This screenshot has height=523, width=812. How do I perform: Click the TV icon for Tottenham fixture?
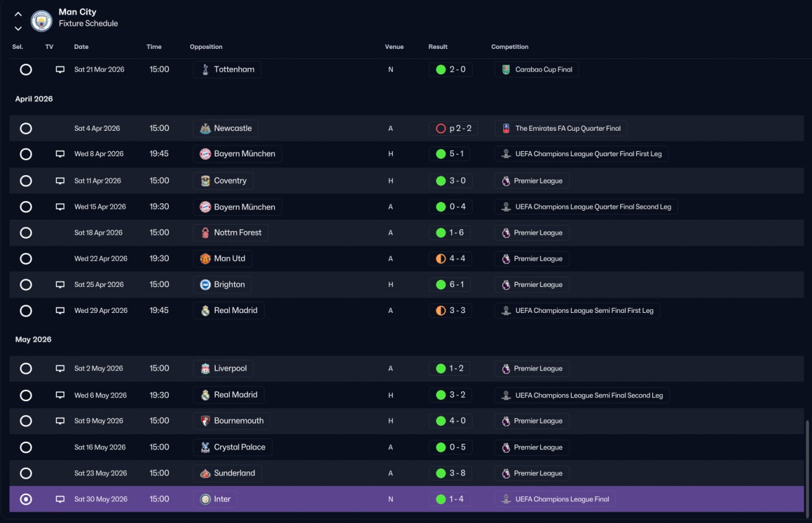[x=60, y=70]
